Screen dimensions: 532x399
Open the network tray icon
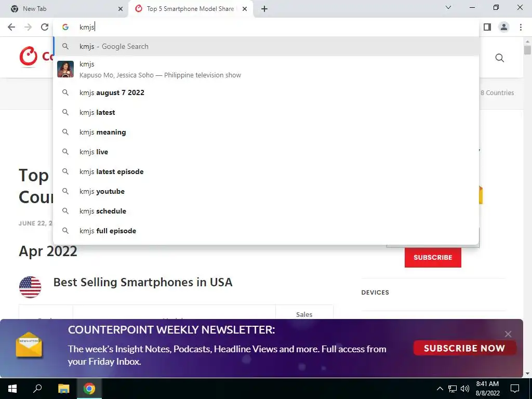[x=453, y=389]
